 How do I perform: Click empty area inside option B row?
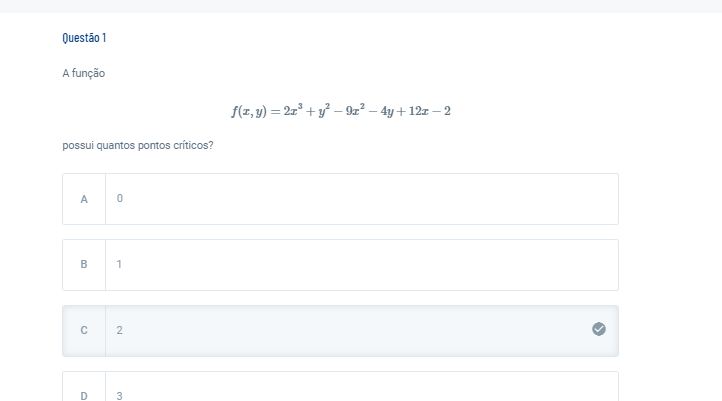click(x=362, y=265)
